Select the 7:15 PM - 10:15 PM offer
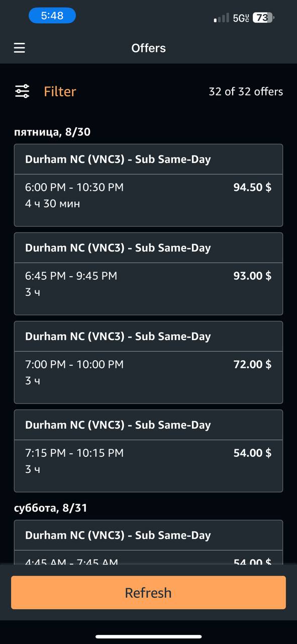The image size is (297, 644). coord(148,451)
